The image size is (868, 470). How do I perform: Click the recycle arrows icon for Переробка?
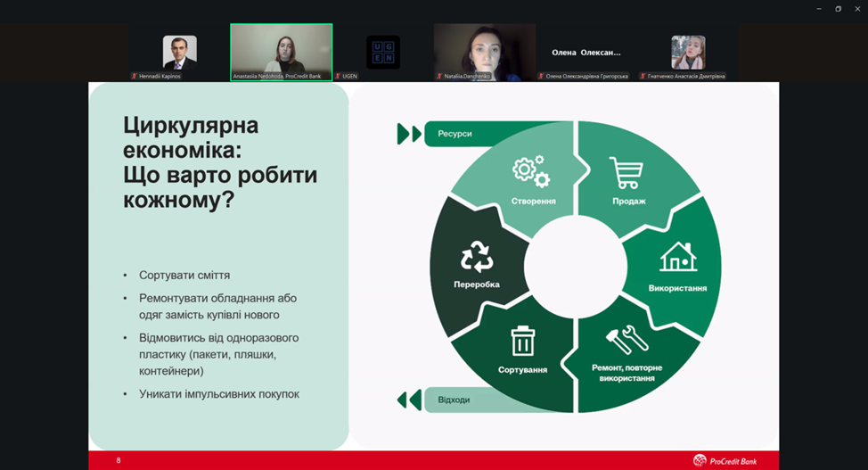pyautogui.click(x=476, y=257)
